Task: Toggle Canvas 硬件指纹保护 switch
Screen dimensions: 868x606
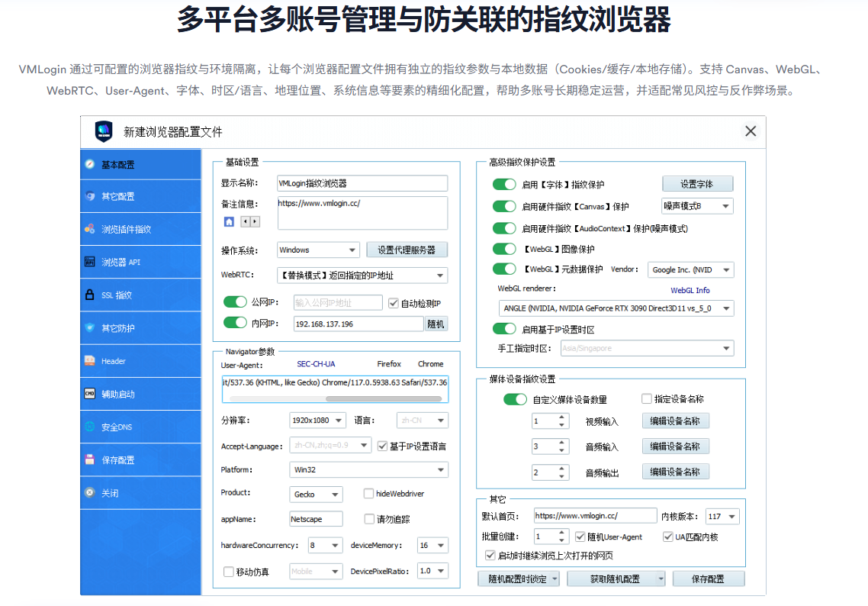Action: pyautogui.click(x=503, y=206)
